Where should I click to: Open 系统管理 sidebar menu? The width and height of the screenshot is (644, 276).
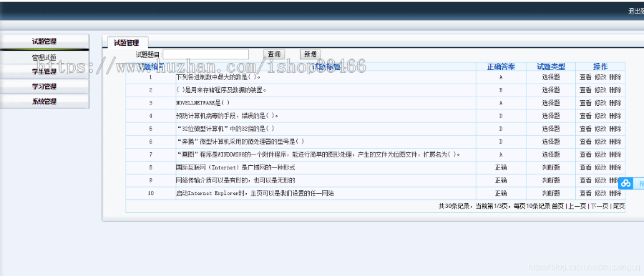point(44,102)
